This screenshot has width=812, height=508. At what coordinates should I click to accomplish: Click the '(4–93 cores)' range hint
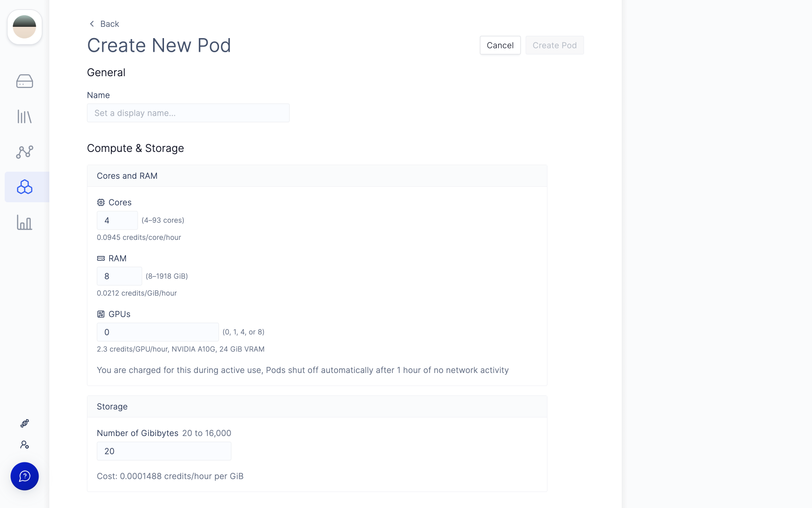pos(163,220)
